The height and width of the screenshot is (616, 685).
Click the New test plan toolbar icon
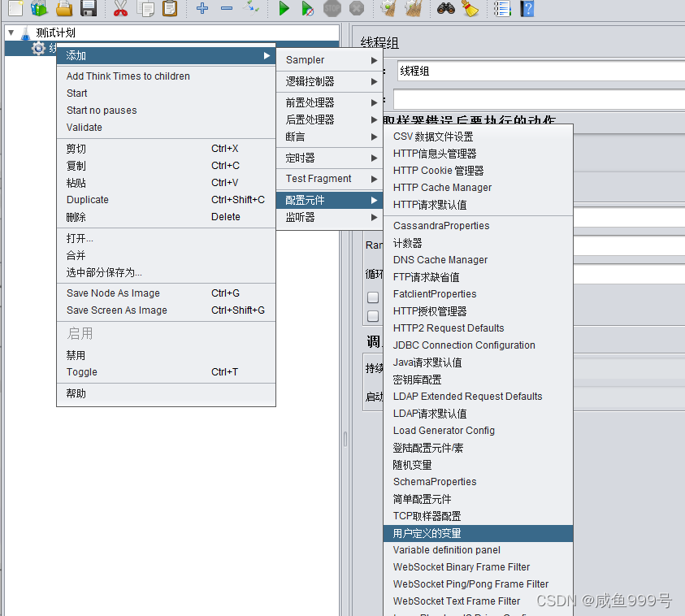point(15,8)
